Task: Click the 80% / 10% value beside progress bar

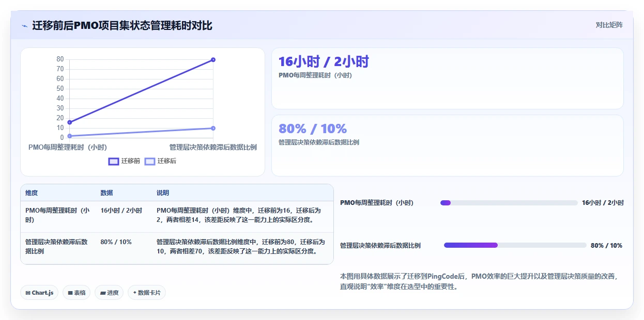Action: [606, 245]
